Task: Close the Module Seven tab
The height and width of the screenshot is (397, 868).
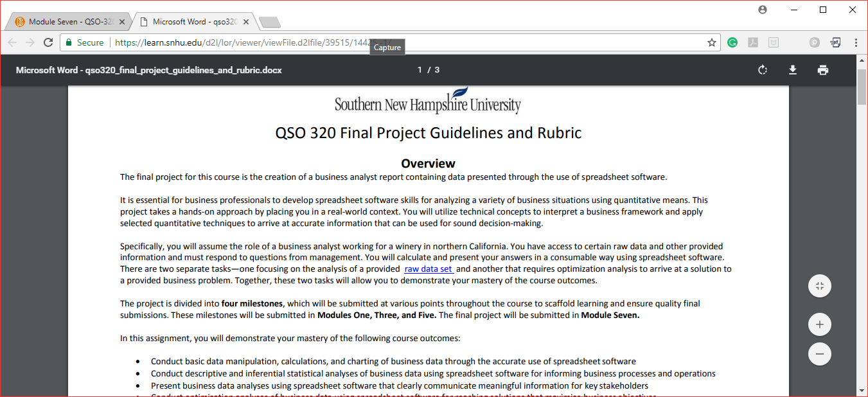Action: [x=122, y=22]
